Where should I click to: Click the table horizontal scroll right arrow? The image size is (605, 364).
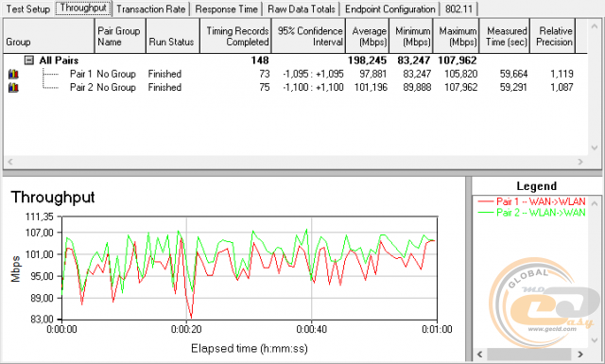[x=579, y=162]
